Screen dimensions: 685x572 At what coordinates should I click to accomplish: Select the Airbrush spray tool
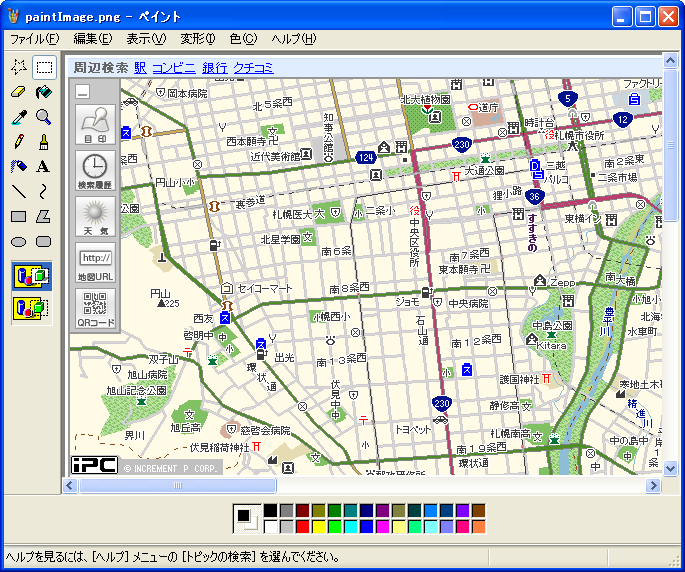pos(19,166)
